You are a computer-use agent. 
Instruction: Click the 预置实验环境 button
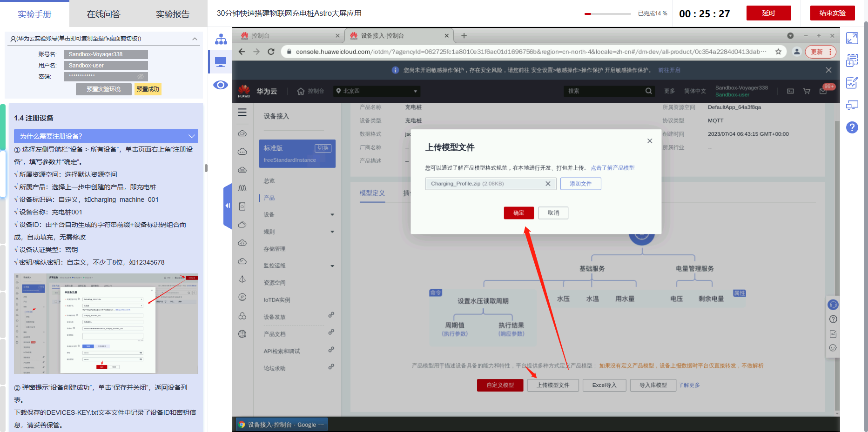(104, 89)
